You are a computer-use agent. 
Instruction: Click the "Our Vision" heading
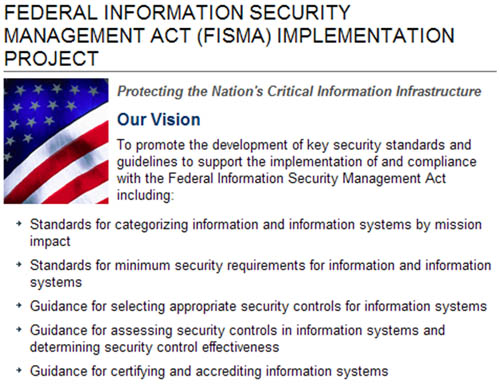(159, 119)
